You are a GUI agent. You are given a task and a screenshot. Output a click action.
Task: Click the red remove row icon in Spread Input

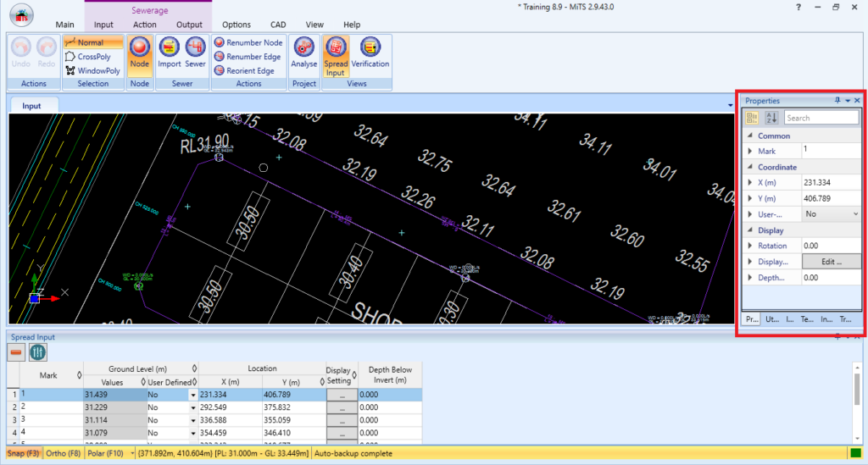click(16, 352)
